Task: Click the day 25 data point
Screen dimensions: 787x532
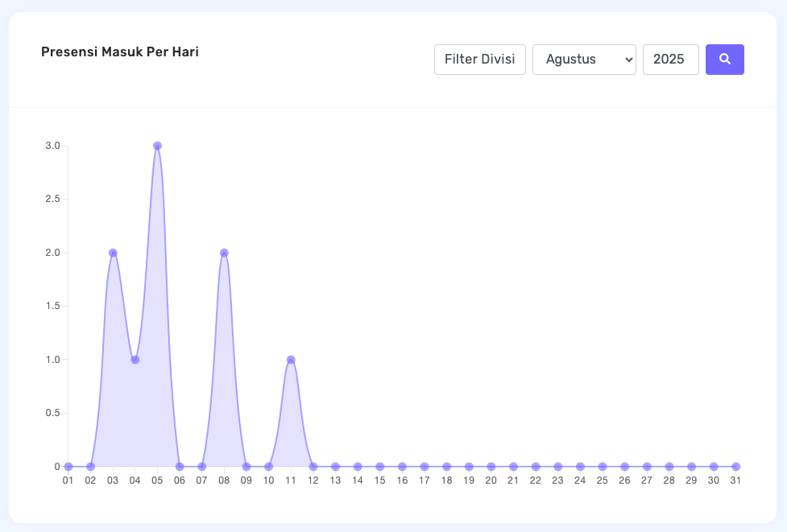Action: tap(602, 467)
